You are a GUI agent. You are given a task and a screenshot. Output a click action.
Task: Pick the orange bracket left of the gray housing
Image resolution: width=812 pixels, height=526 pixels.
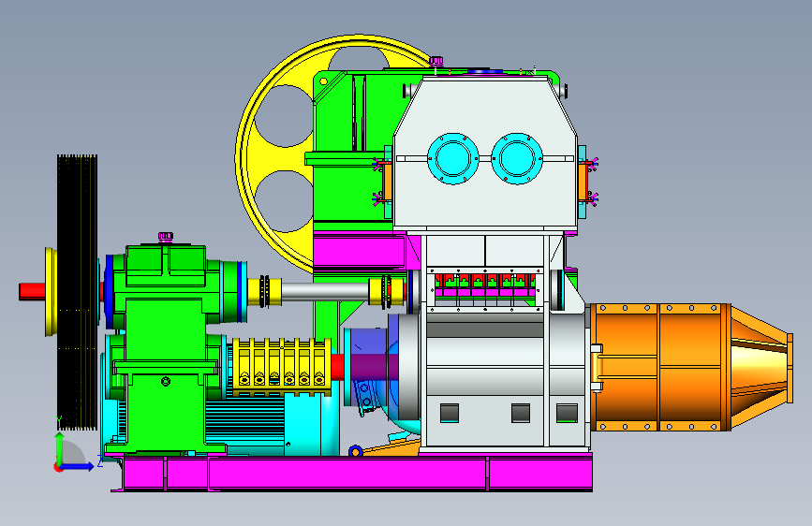[x=386, y=182]
